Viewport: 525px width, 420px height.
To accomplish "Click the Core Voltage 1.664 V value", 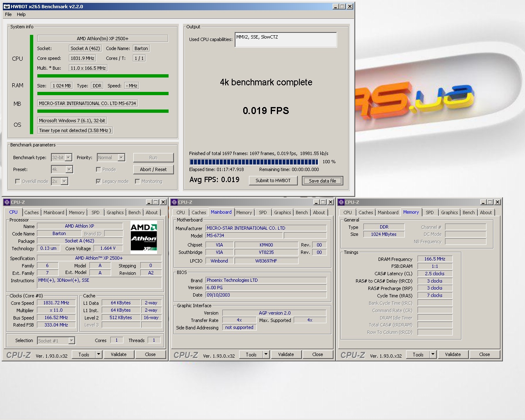I will [108, 248].
